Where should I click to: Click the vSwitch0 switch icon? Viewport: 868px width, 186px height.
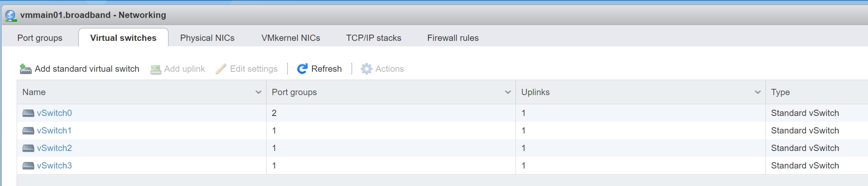[28, 113]
